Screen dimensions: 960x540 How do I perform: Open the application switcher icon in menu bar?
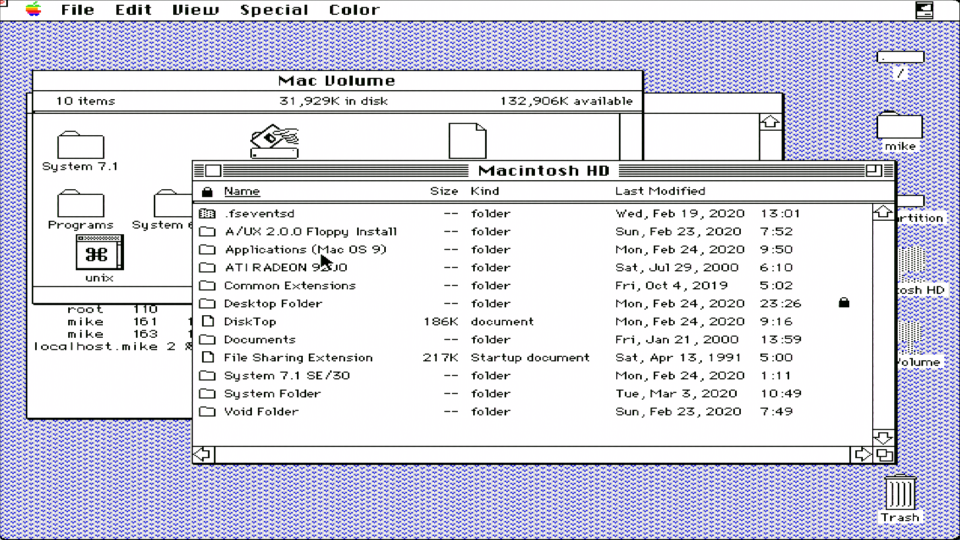click(924, 10)
